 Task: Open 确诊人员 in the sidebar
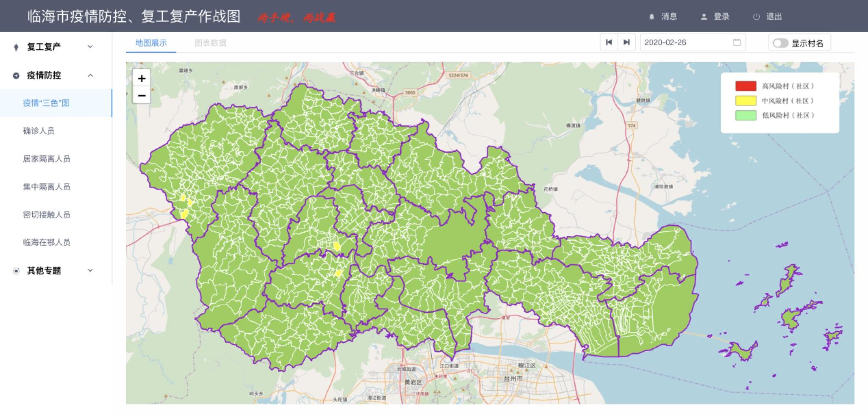[x=39, y=131]
